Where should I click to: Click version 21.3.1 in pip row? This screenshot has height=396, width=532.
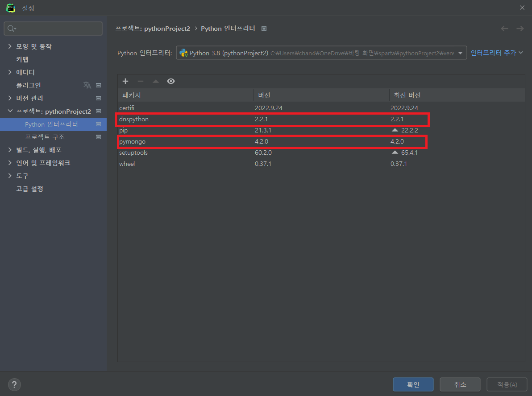(263, 130)
